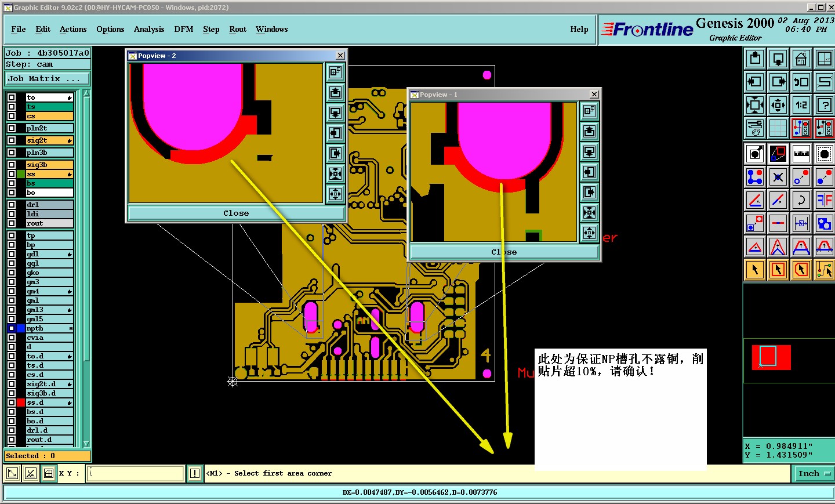Select the layer name sig2t.d
This screenshot has height=504, width=835.
50,384
